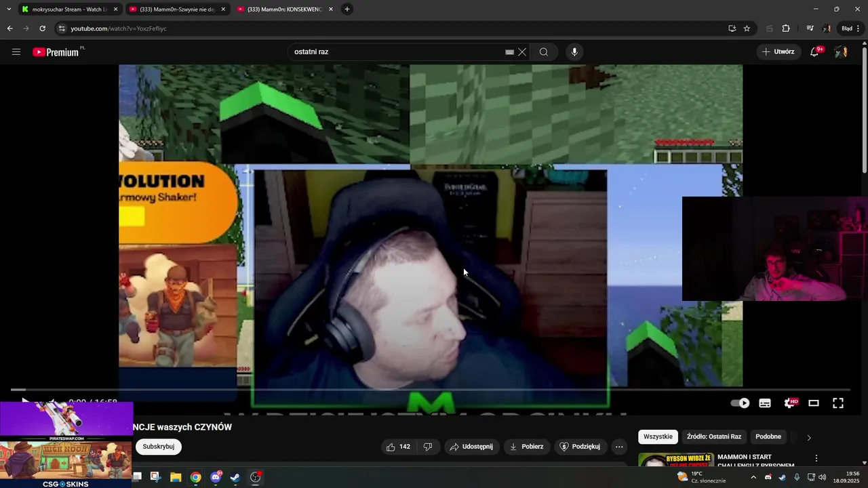Open a new browser tab
Viewport: 868px width, 488px height.
tap(347, 9)
